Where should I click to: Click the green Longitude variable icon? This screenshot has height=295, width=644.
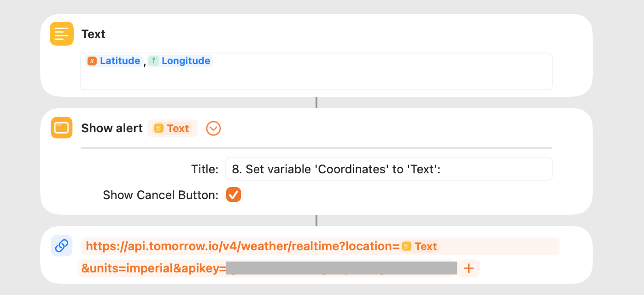click(x=153, y=61)
